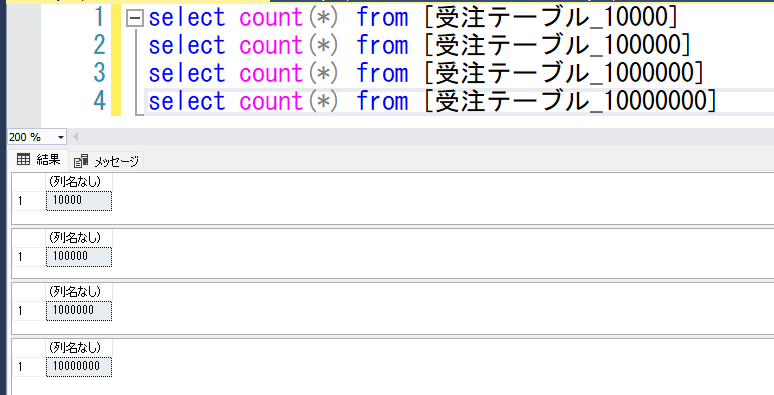This screenshot has height=395, width=774.
Task: Collapse the SQL code block outline toggle
Action: (x=134, y=18)
